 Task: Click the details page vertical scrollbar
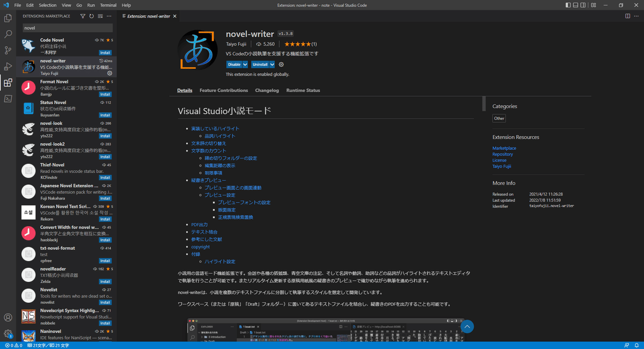click(x=484, y=103)
